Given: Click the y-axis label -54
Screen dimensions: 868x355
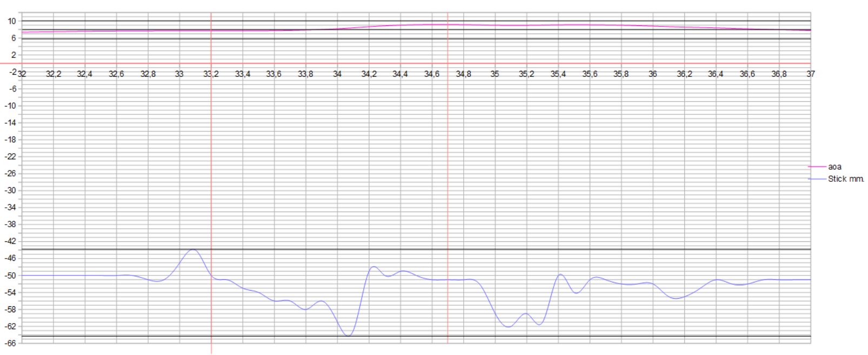Looking at the screenshot, I should 11,292.
